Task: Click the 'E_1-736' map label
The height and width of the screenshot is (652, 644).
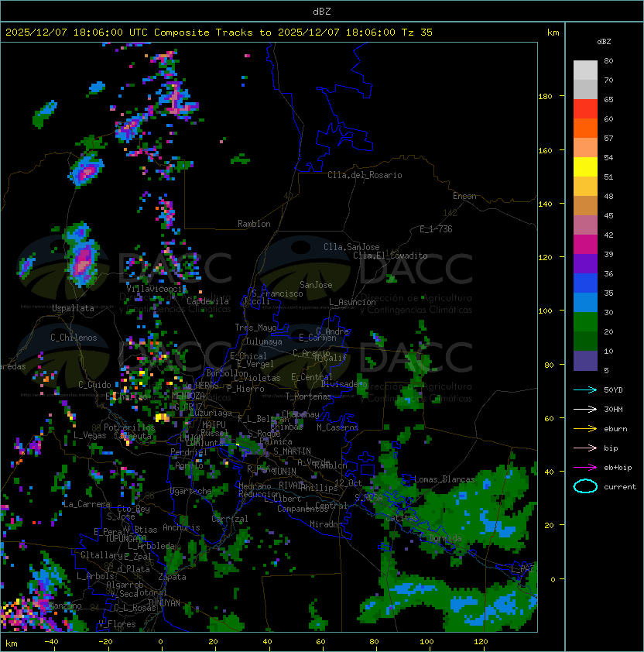Action: (x=436, y=229)
